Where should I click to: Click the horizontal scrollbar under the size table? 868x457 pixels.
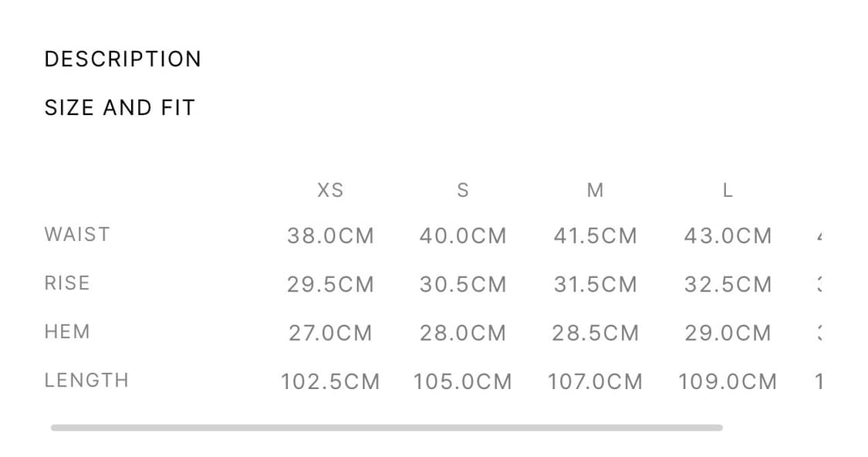click(x=387, y=427)
